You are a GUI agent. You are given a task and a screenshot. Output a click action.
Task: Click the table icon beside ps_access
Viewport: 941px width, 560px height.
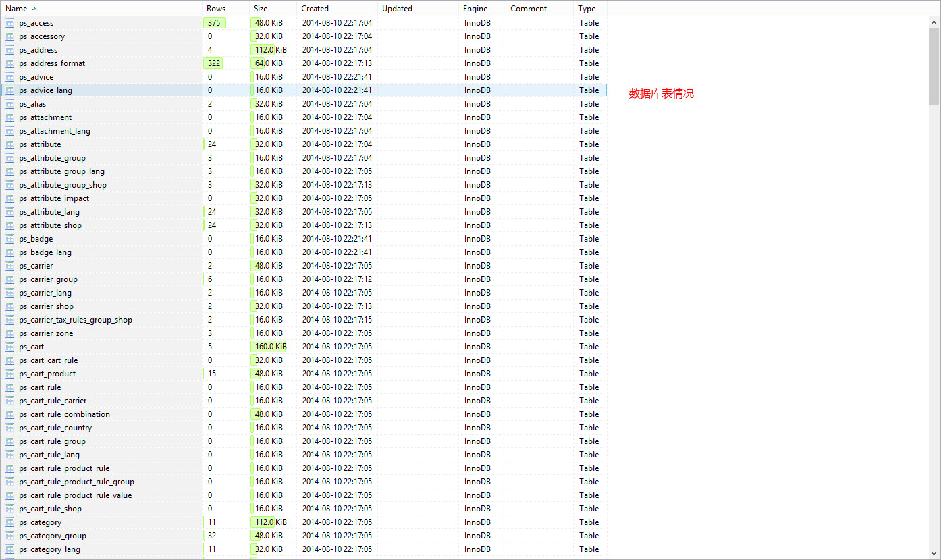[9, 23]
